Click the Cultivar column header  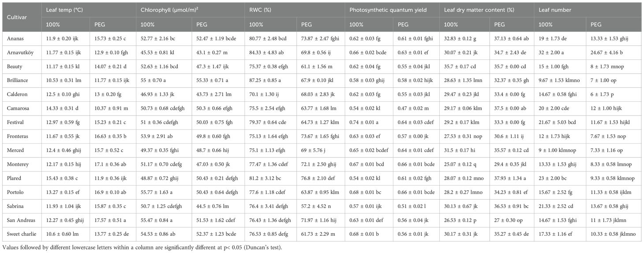[16, 16]
